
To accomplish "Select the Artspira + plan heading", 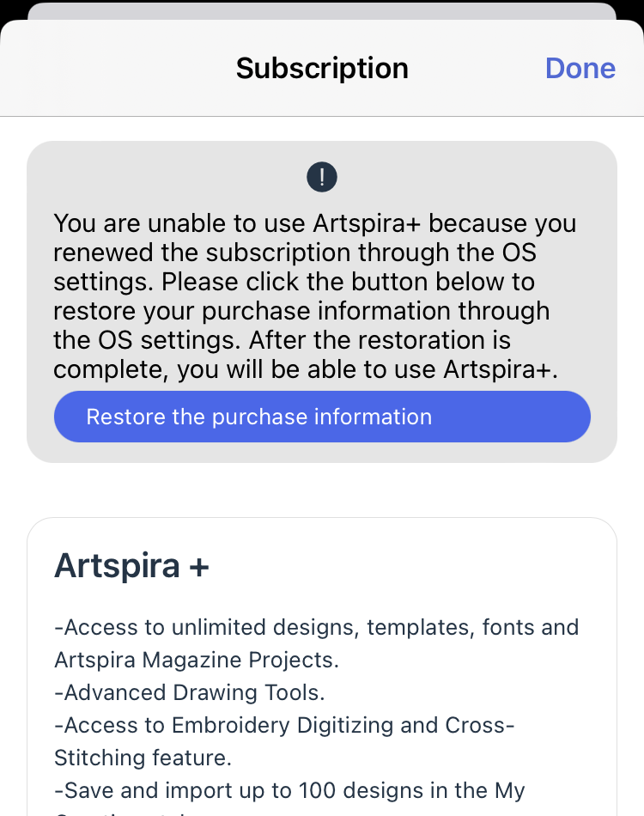I will coord(131,566).
